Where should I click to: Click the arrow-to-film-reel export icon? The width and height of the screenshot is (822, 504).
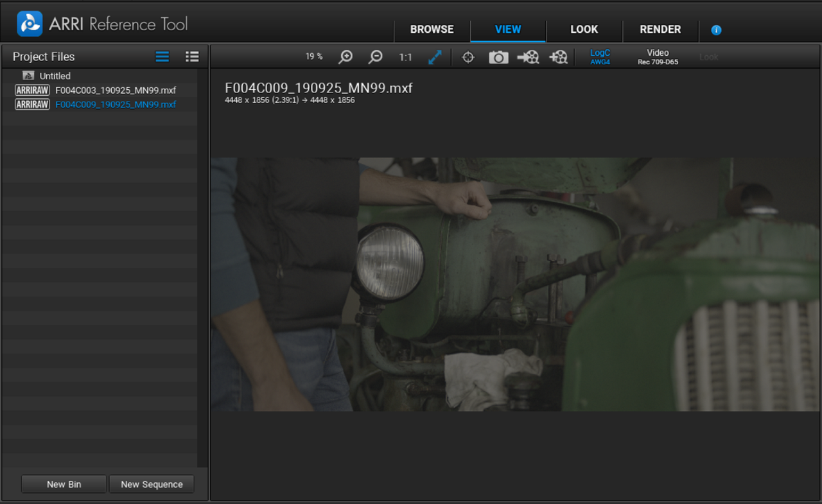pyautogui.click(x=528, y=57)
